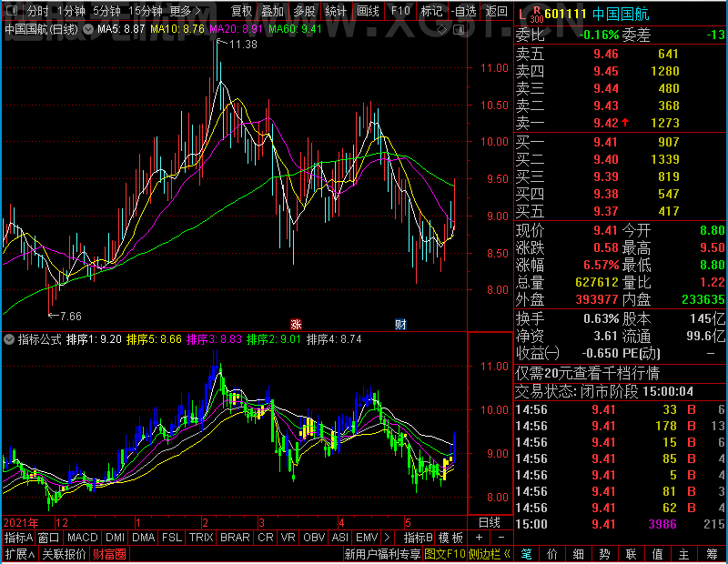This screenshot has height=564, width=728.
Task: Click the panel layout icon at toolbar start
Action: point(11,10)
